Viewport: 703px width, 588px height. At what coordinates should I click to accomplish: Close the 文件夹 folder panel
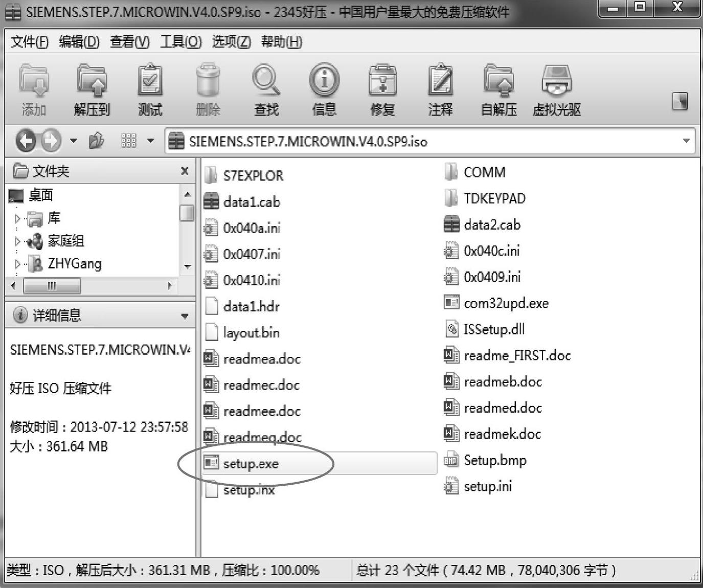click(185, 171)
